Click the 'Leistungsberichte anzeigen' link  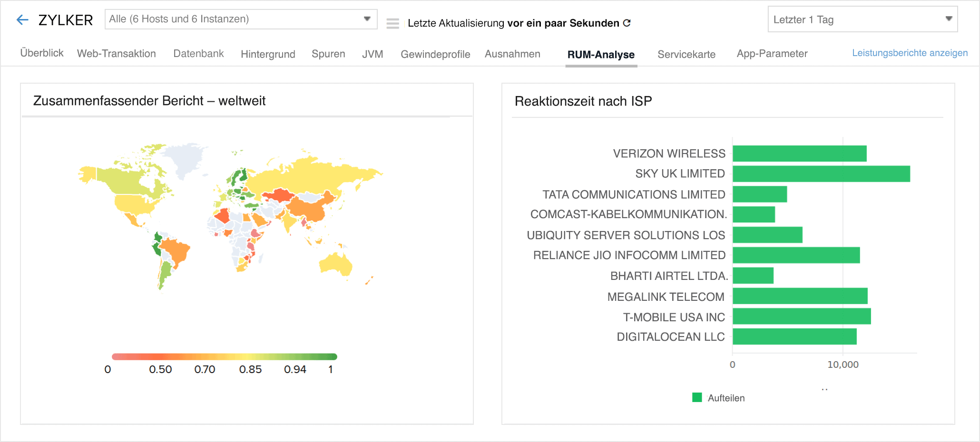click(910, 53)
